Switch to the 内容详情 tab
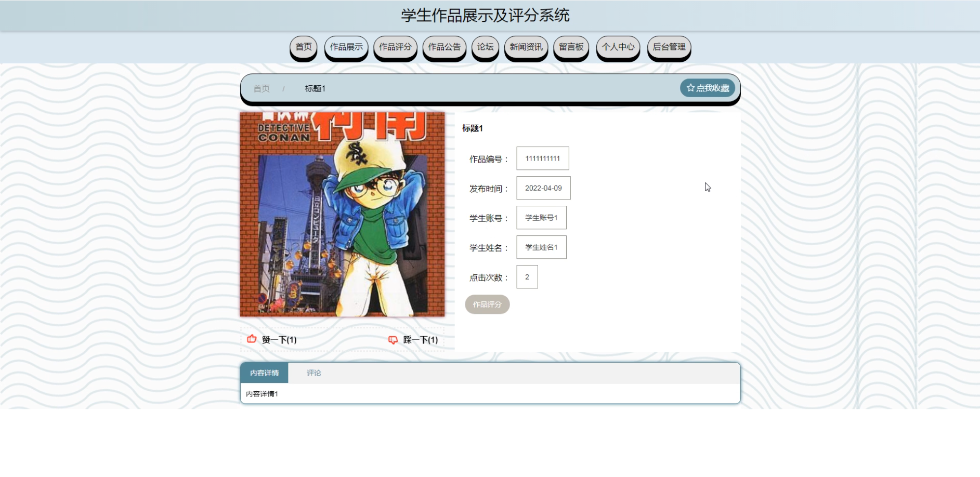 [x=264, y=373]
